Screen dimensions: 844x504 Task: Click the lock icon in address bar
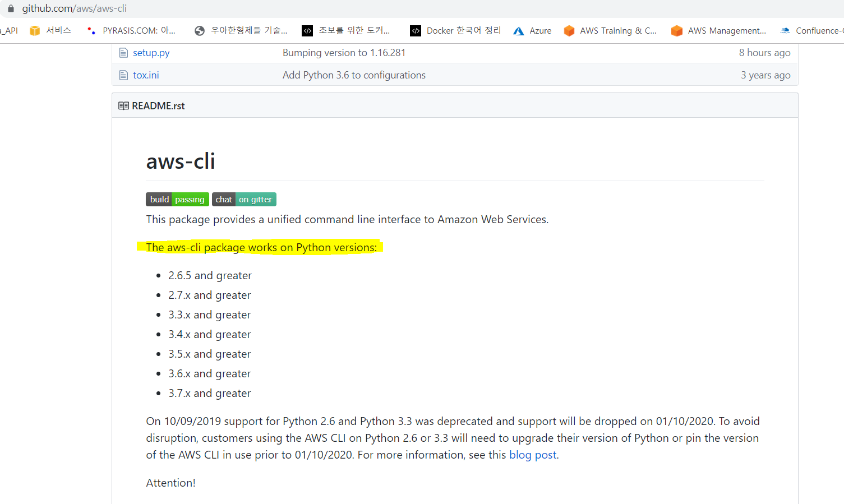point(11,8)
